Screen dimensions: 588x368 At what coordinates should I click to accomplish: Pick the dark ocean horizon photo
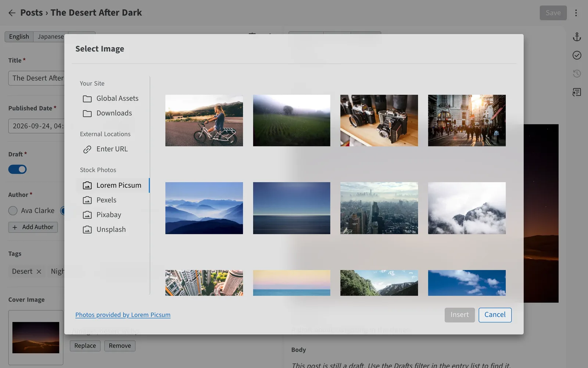click(x=291, y=208)
